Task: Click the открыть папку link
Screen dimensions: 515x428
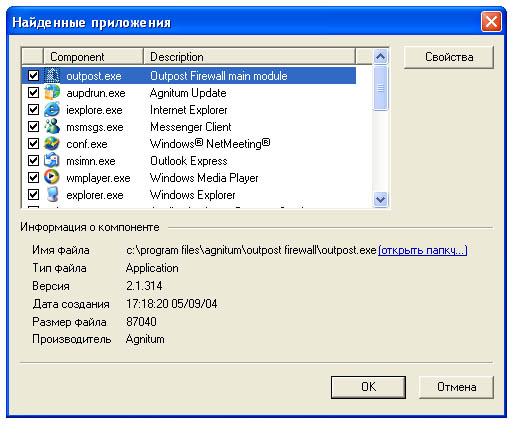Action: (x=423, y=250)
